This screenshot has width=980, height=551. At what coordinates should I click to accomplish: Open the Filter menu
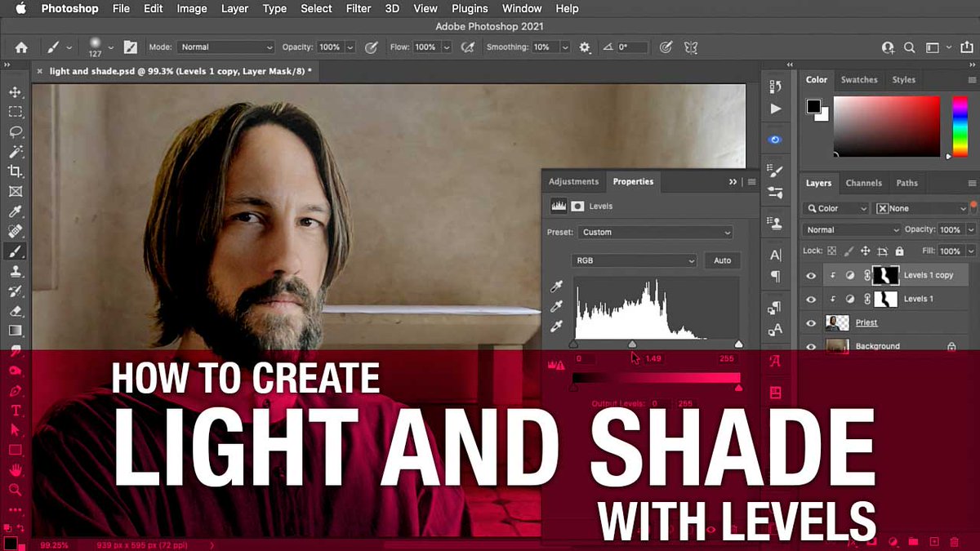click(359, 9)
